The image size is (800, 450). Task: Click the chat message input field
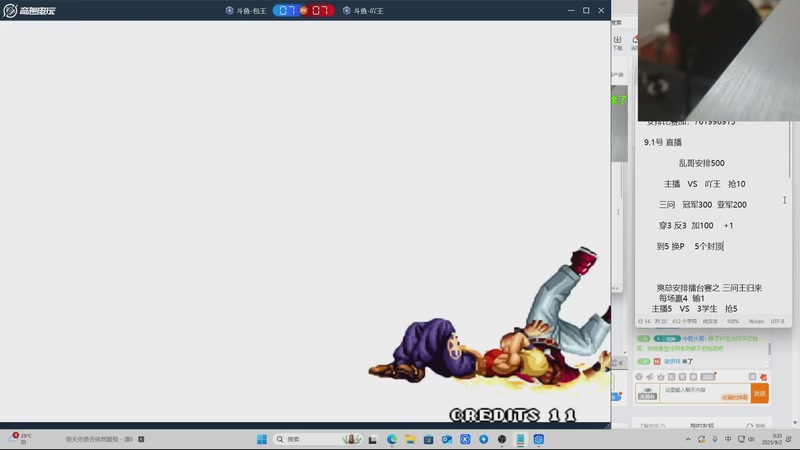tap(705, 393)
